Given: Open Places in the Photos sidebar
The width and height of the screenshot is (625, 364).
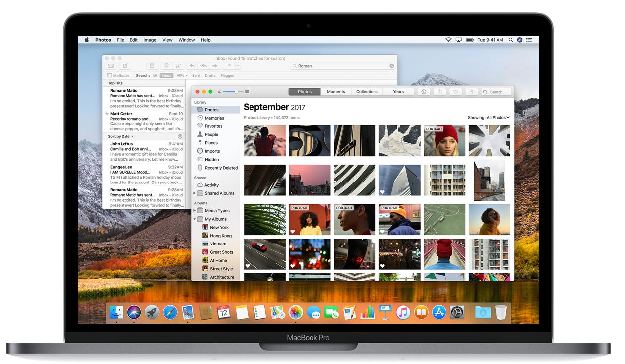Looking at the screenshot, I should click(x=211, y=143).
